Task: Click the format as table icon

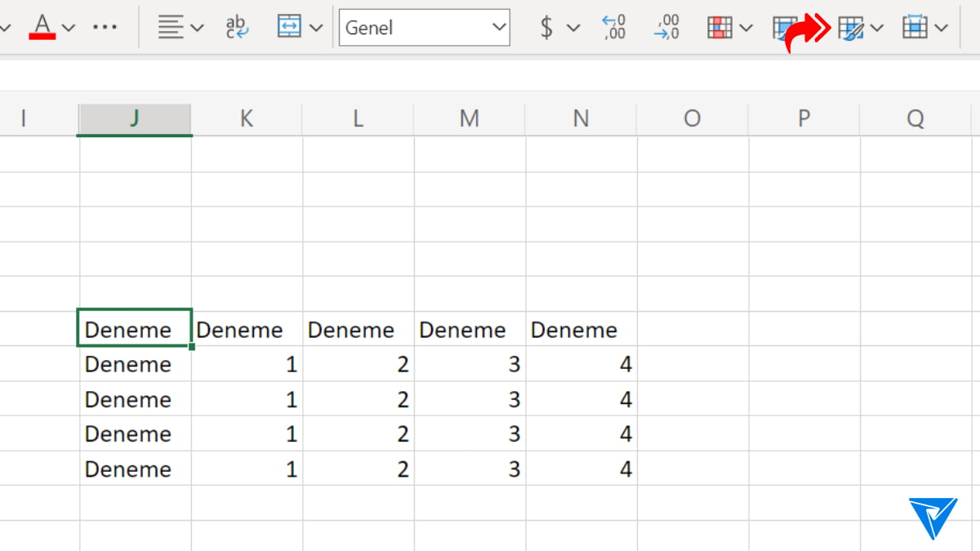Action: (784, 28)
